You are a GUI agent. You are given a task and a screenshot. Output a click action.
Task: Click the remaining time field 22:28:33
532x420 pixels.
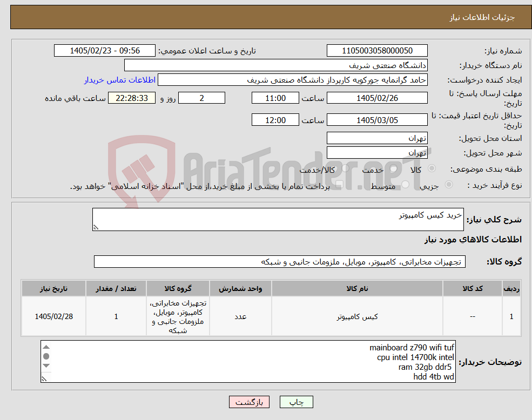pos(132,98)
